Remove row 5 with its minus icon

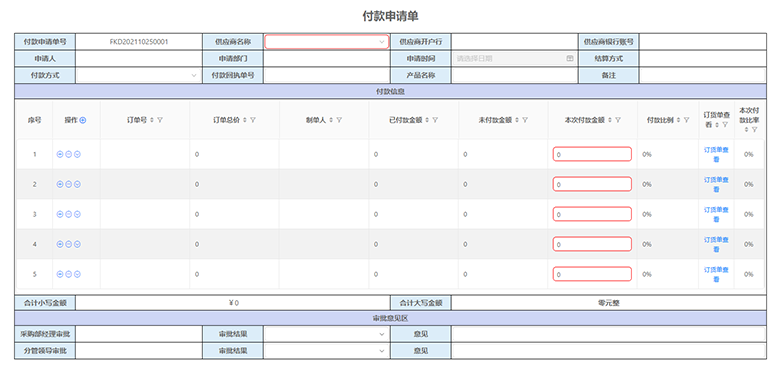click(69, 274)
